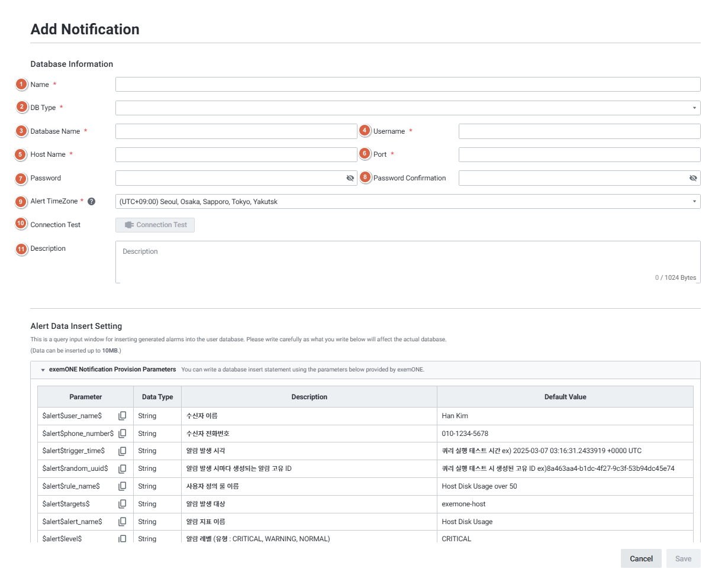Copy the $alert$alert_name$ parameter
Screen dimensions: 728x585
[123, 522]
